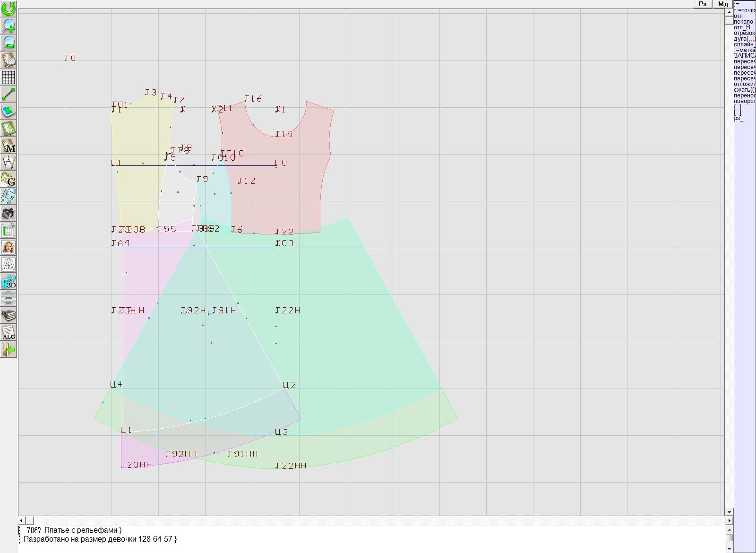Open the green spreadsheet table icon
Screen dimensions: 756x553
[9, 230]
